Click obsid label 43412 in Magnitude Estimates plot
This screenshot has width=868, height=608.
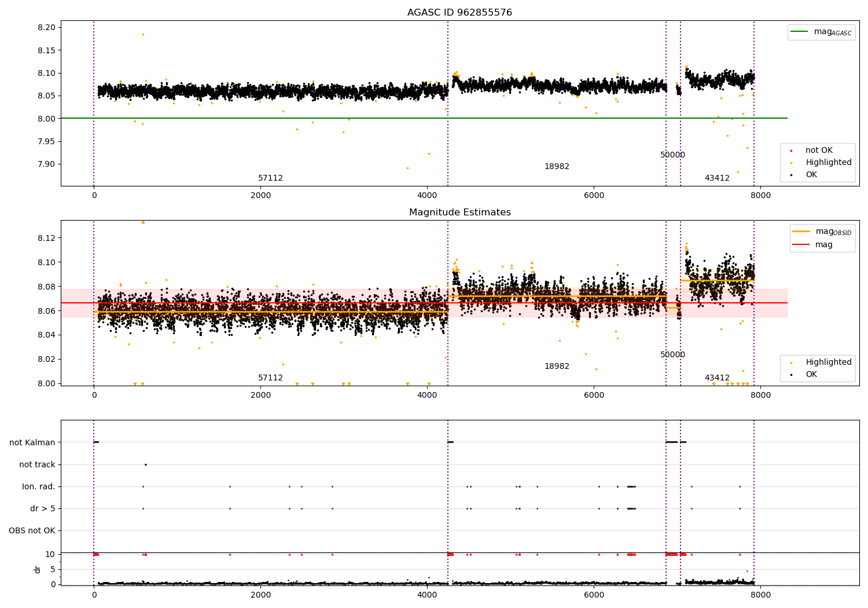[x=717, y=378]
